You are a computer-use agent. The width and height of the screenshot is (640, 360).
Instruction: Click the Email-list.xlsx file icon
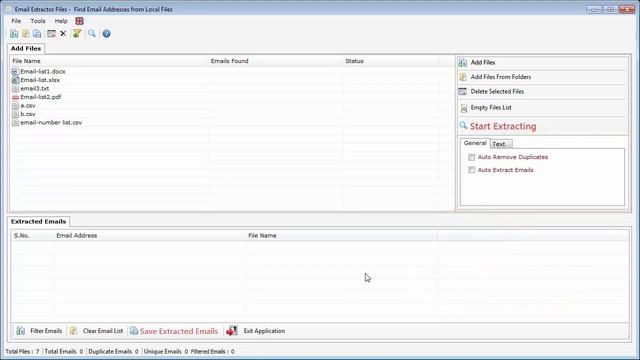[x=15, y=80]
